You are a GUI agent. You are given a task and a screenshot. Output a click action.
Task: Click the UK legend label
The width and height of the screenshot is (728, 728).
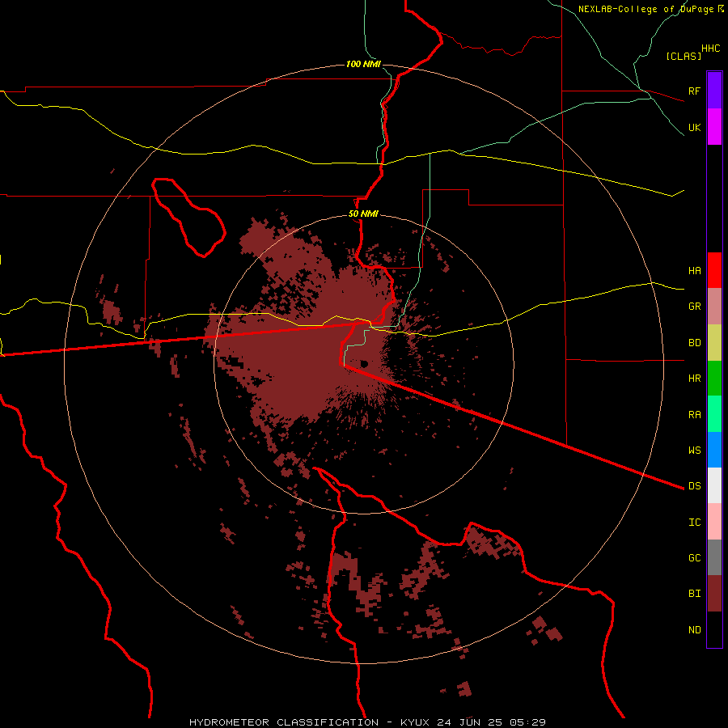tap(694, 127)
